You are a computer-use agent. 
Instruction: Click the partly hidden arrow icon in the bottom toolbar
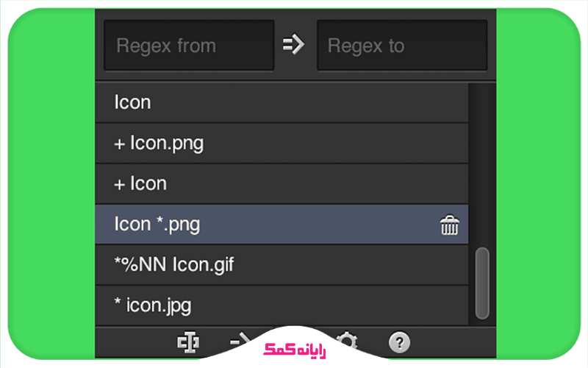tap(240, 339)
